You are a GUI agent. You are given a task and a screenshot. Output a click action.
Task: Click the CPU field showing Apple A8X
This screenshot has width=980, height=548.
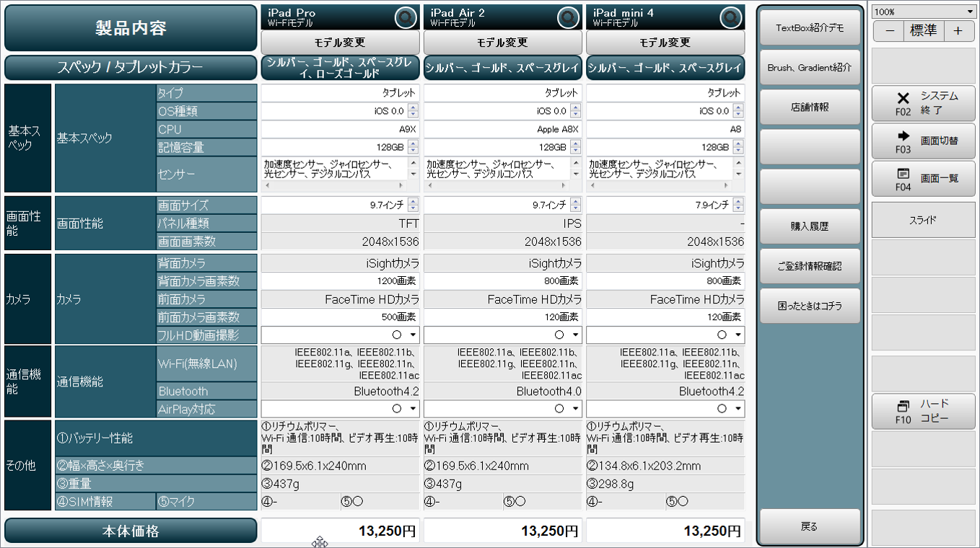502,129
